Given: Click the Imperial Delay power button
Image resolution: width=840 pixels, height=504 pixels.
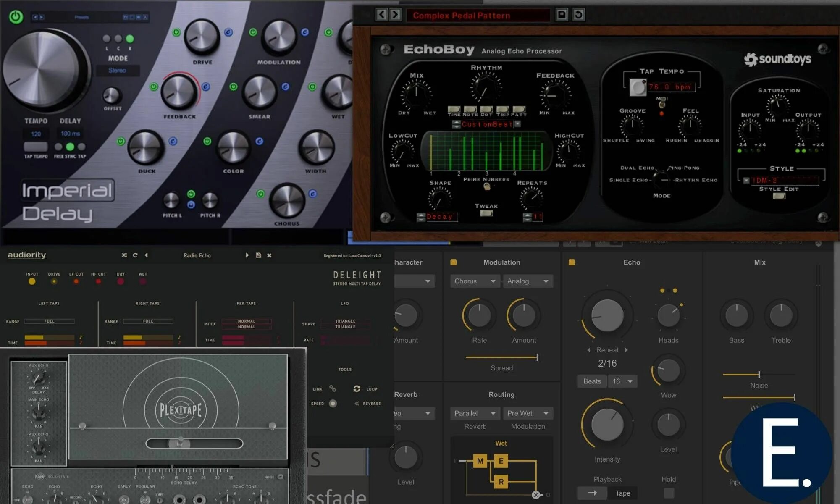Looking at the screenshot, I should click(x=16, y=17).
